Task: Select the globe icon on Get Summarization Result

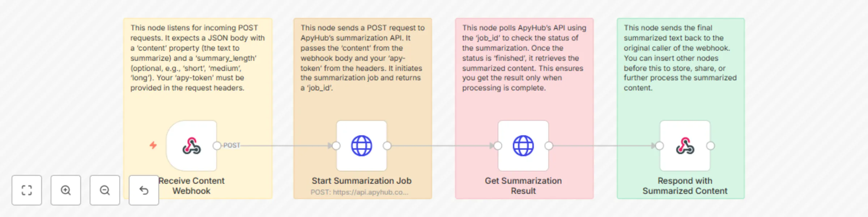Action: tap(523, 146)
